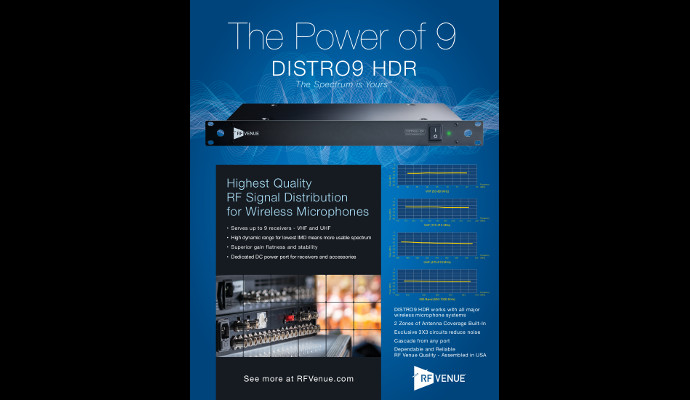The width and height of the screenshot is (690, 400).
Task: Select the "Cascade from any port" line
Action: pyautogui.click(x=422, y=341)
